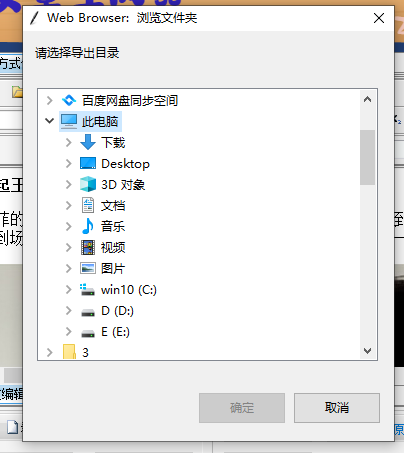Screen dimensions: 404x453
Task: Pick the 文档 documents icon
Action: pos(88,205)
